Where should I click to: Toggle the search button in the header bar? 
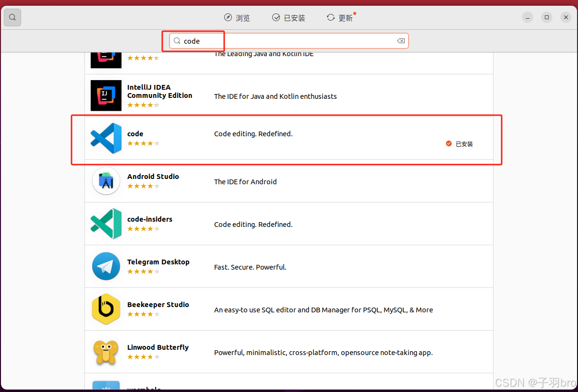(x=12, y=18)
